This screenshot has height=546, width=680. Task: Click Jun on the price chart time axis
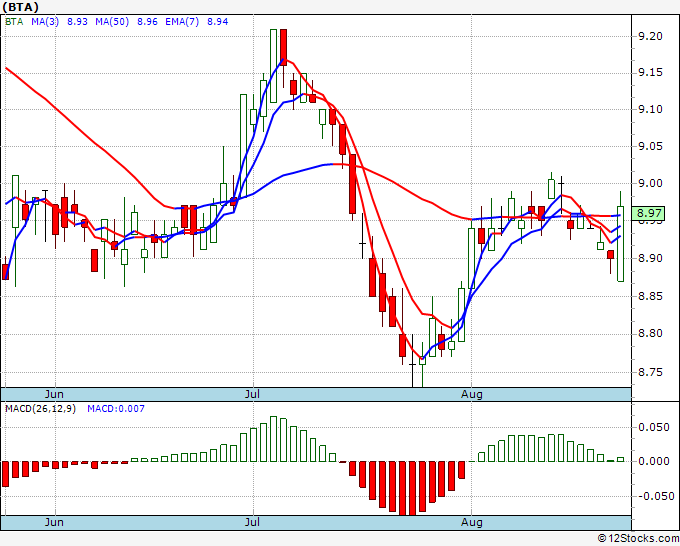click(54, 394)
